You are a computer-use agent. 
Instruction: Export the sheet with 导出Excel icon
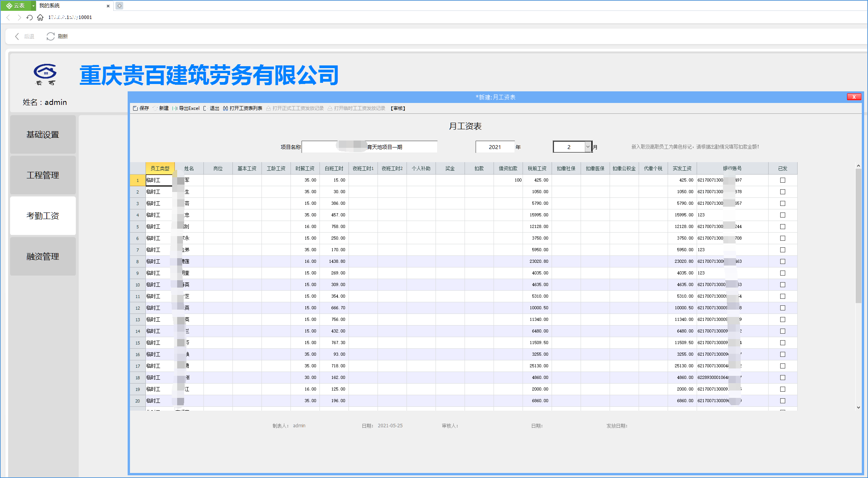[175, 108]
